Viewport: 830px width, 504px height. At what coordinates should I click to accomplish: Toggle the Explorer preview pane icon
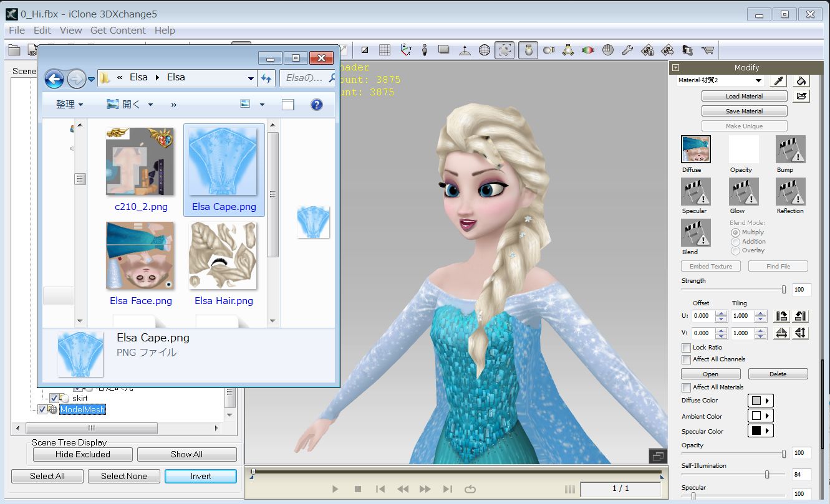(287, 105)
